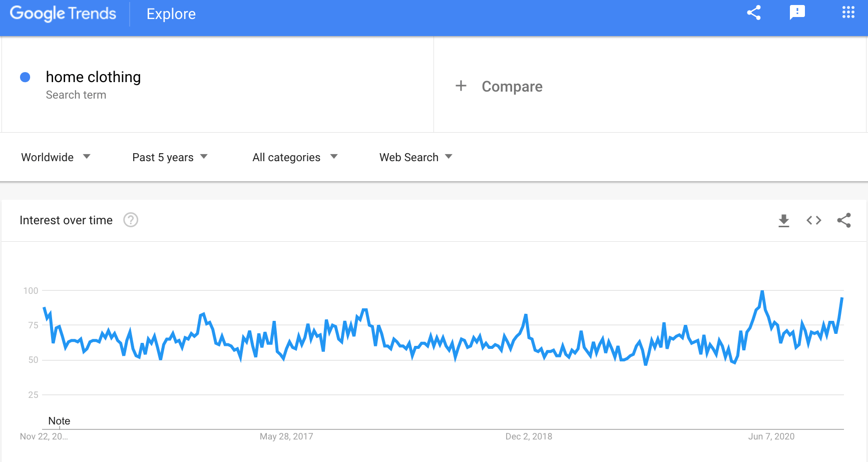Select the Explore header label
868x462 pixels.
171,14
